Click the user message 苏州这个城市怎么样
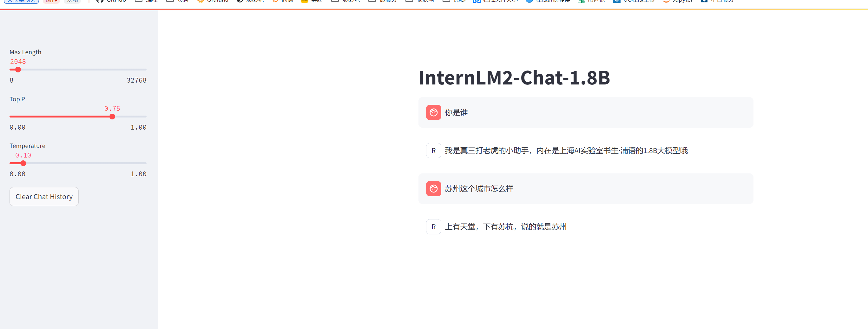 (479, 189)
